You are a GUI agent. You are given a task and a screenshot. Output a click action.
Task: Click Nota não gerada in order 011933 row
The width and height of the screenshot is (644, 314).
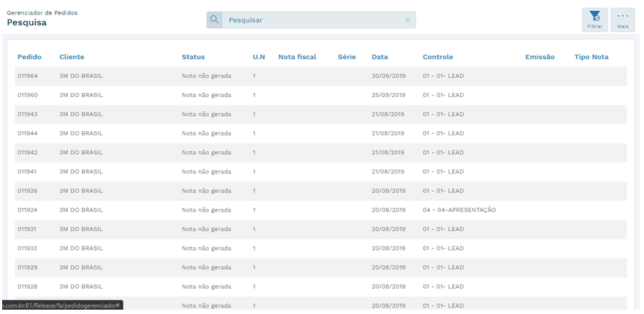coord(206,248)
